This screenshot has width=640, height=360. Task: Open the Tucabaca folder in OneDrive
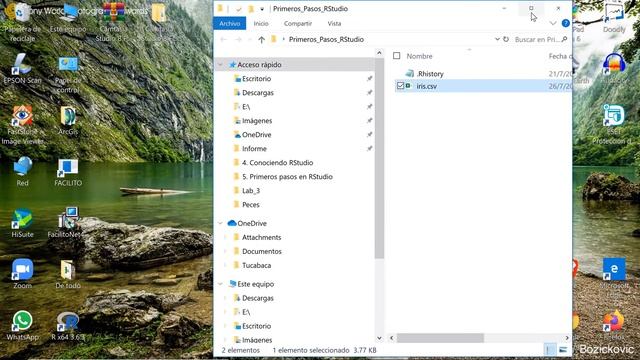point(256,265)
